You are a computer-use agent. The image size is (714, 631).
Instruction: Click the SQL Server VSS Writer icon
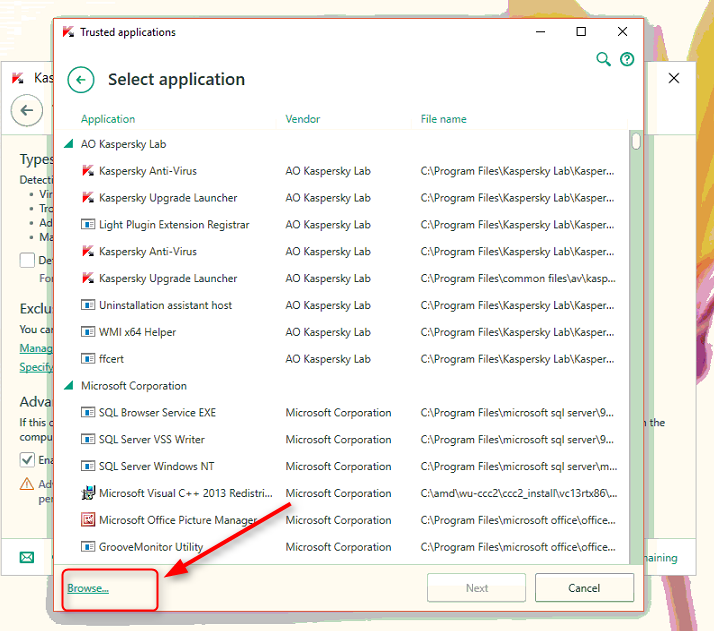[x=88, y=439]
